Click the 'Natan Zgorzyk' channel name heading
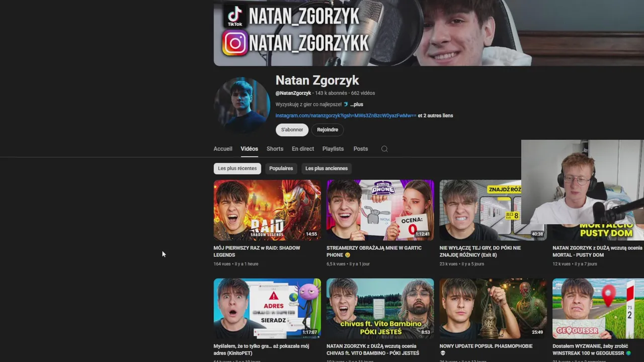Viewport: 644px width, 362px height. pos(317,80)
